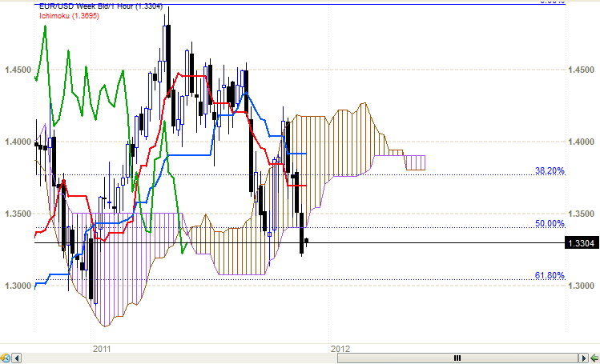600x364 pixels.
Task: Click the 2012 date axis label
Action: 340,349
